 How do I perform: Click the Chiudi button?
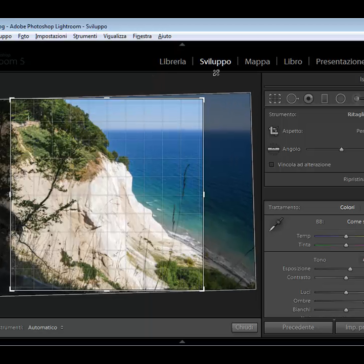(244, 327)
